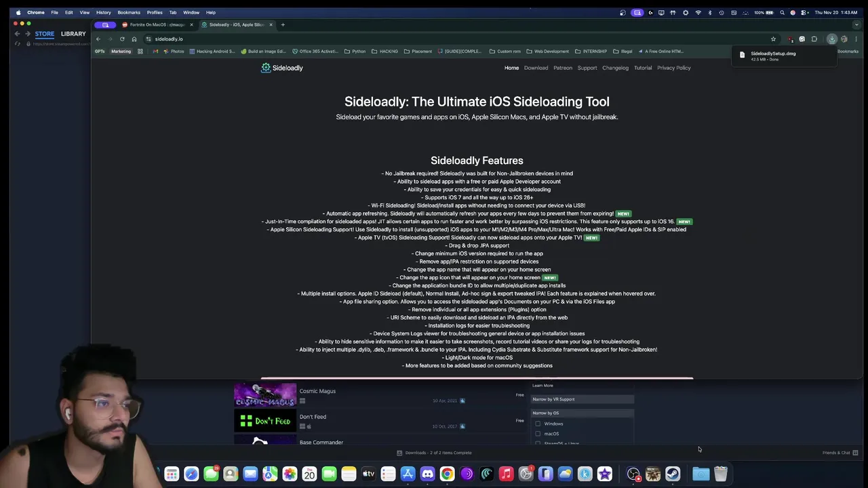Tick the Windows checkbox under Narrow by OS

[x=538, y=424]
